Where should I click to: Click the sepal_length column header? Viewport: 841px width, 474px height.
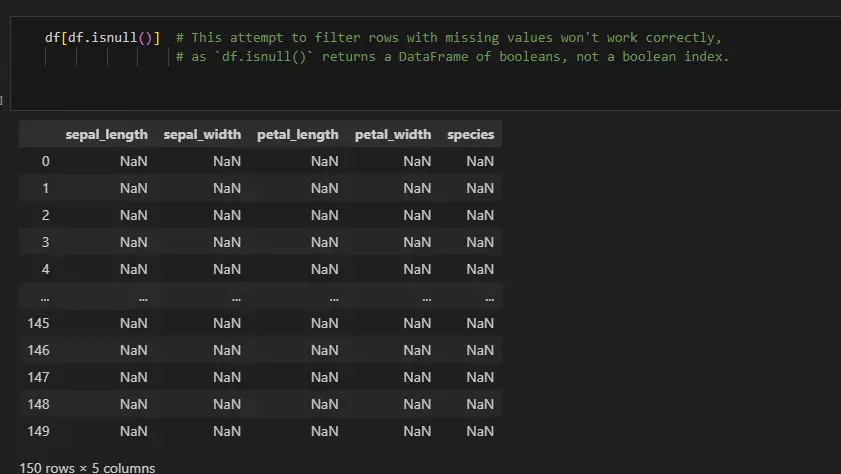(x=106, y=134)
